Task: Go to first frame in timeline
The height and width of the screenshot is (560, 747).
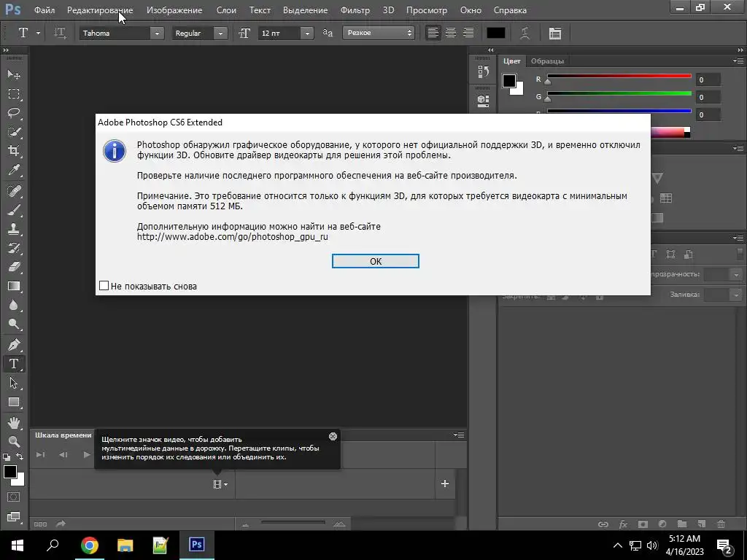Action: [41, 455]
